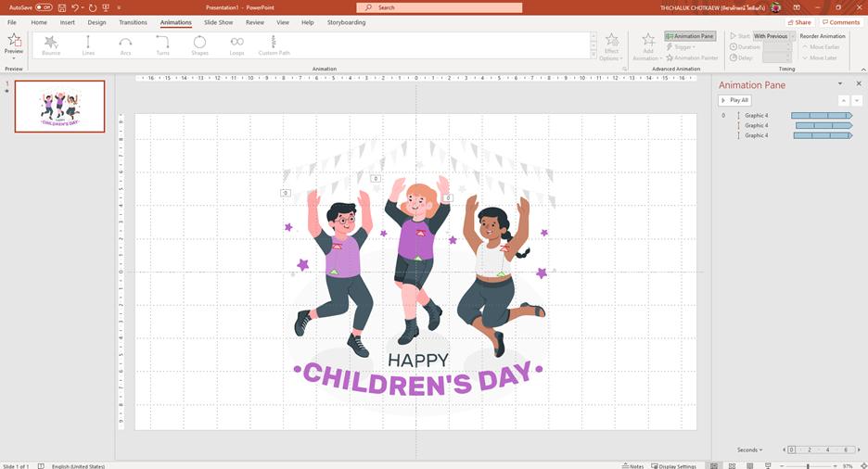Click the Preview animation star icon

coord(14,41)
